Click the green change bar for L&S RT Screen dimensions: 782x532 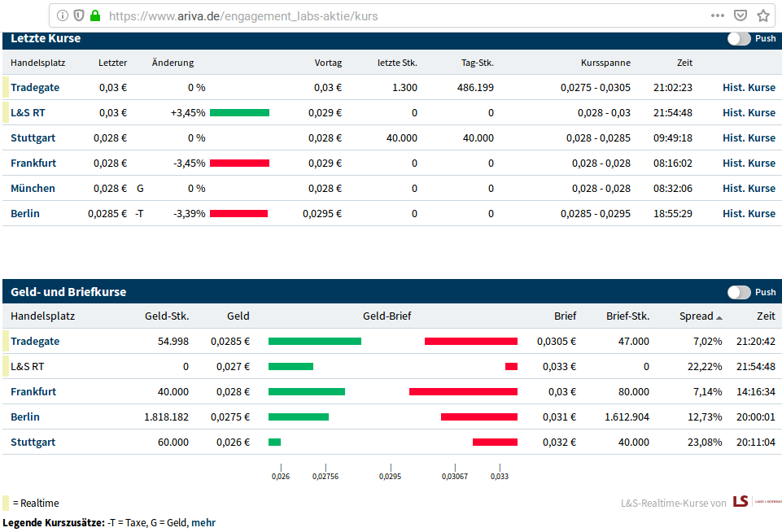pyautogui.click(x=239, y=113)
